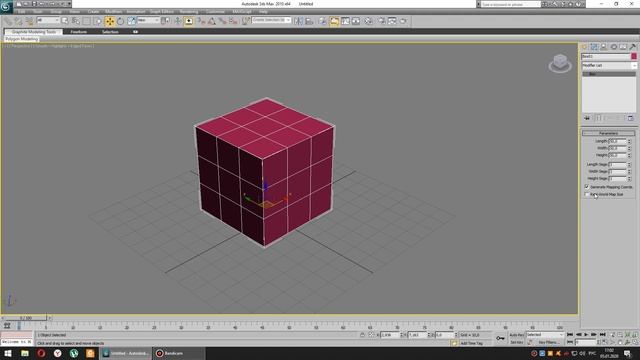
Task: Switch to the Freeform ribbon tab
Action: point(78,32)
